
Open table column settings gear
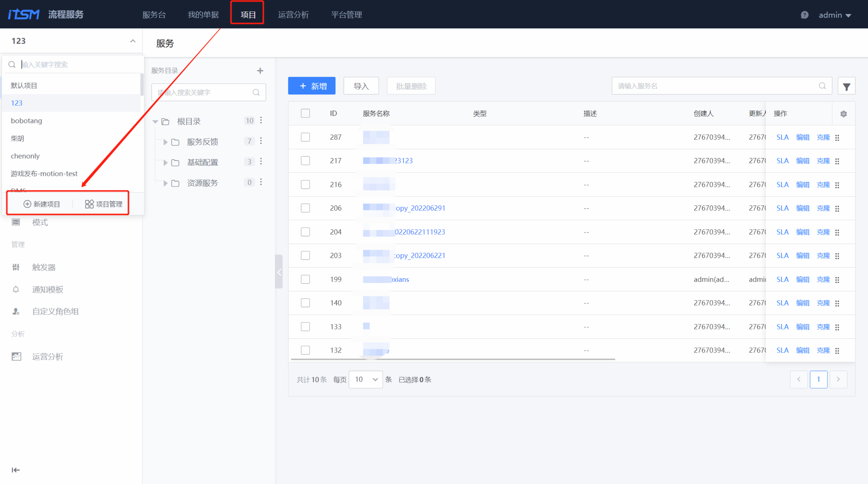pos(843,114)
